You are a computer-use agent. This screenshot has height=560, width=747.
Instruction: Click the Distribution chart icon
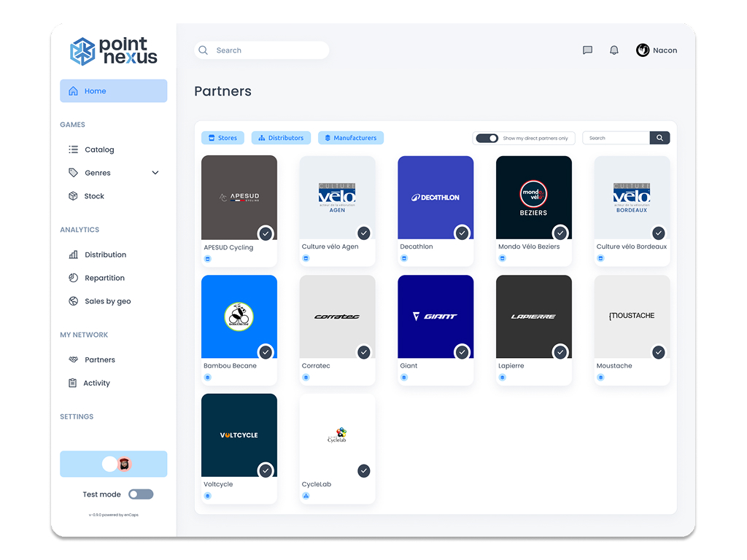(x=73, y=254)
